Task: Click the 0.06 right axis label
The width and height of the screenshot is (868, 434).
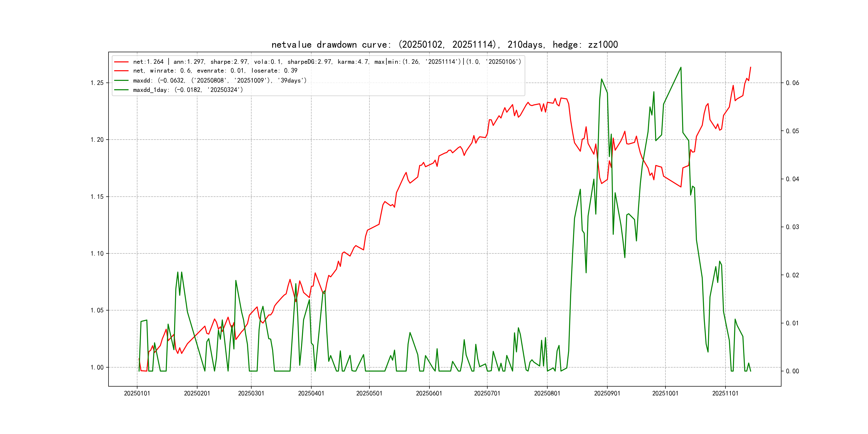Action: pos(792,83)
